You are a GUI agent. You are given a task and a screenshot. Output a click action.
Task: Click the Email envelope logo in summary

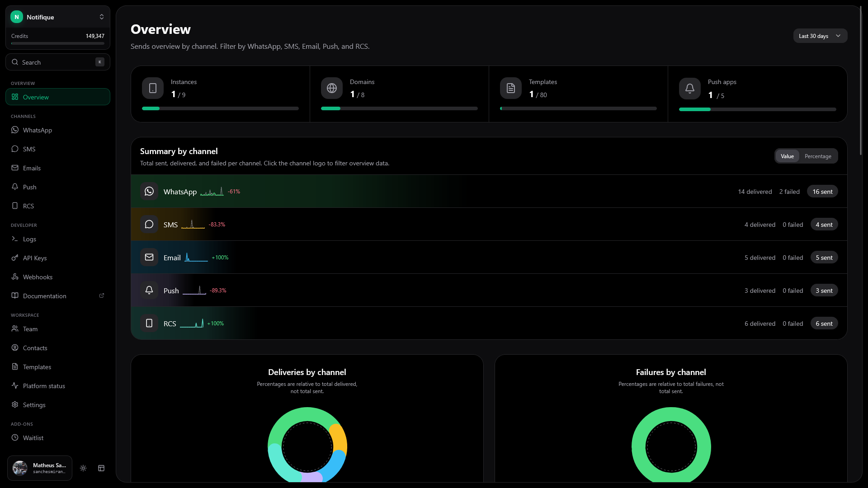[x=149, y=258]
